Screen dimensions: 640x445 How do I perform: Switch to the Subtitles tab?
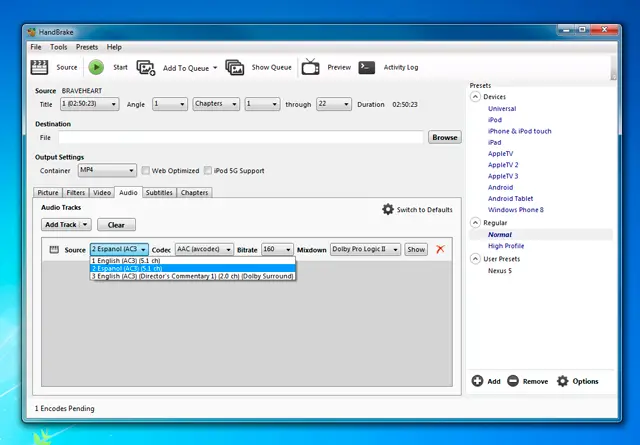point(159,192)
